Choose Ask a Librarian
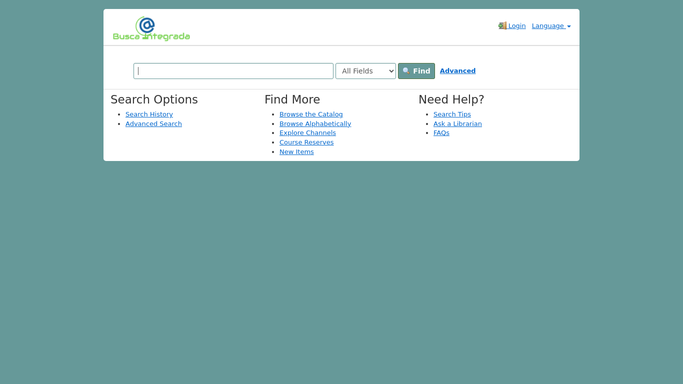Image resolution: width=683 pixels, height=384 pixels. click(457, 124)
